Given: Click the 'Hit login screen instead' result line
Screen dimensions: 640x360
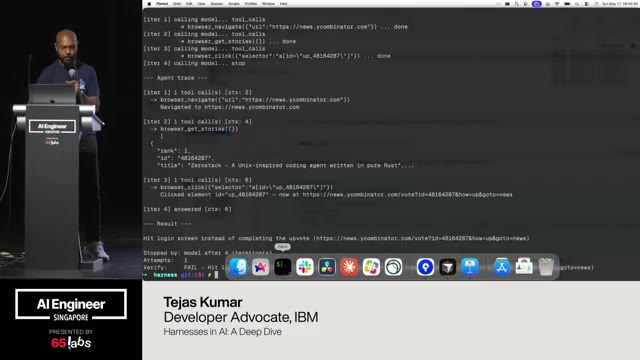Looking at the screenshot, I should pyautogui.click(x=336, y=238).
